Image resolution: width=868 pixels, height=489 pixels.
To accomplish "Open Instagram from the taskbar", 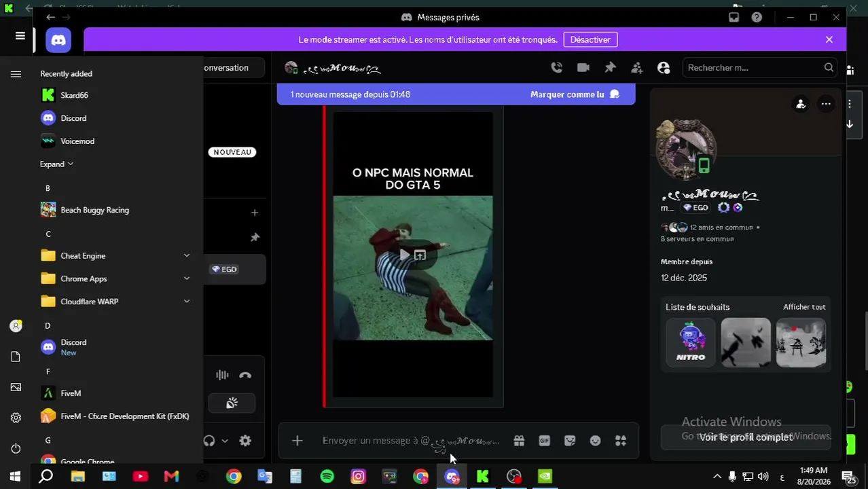I will pos(358,477).
